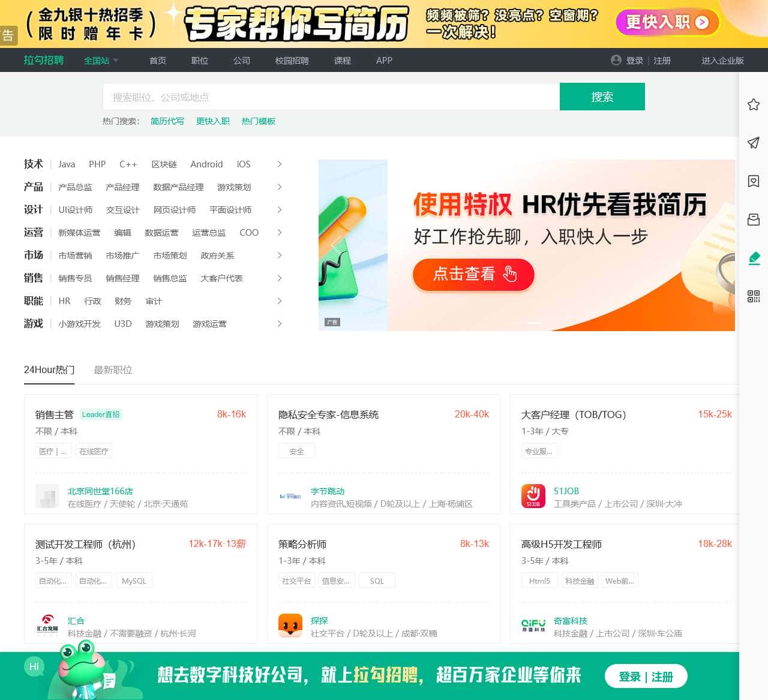This screenshot has width=768, height=700.
Task: Click the 北京同仁堂166店 placeholder logo
Action: (x=47, y=496)
